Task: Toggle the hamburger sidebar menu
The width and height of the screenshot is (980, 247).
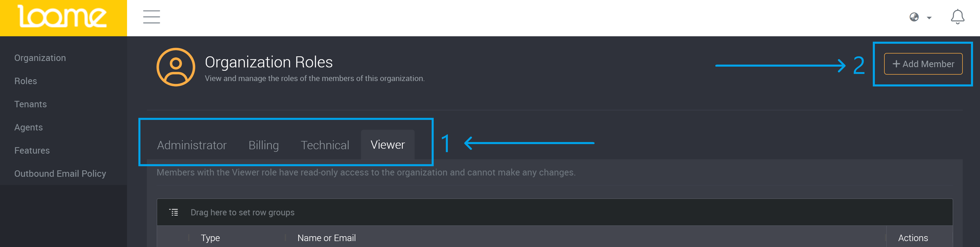Action: tap(152, 17)
